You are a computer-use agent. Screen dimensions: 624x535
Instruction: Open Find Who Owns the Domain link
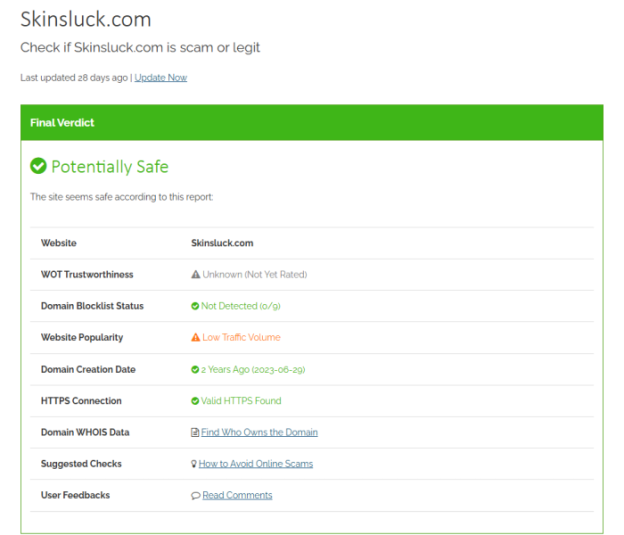point(259,432)
